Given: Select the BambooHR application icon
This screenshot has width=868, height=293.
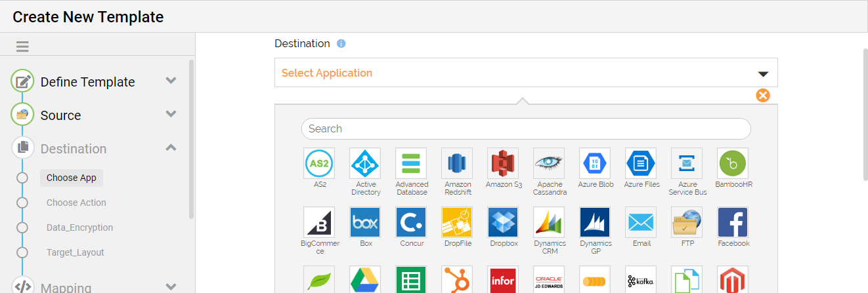Looking at the screenshot, I should pos(733,163).
